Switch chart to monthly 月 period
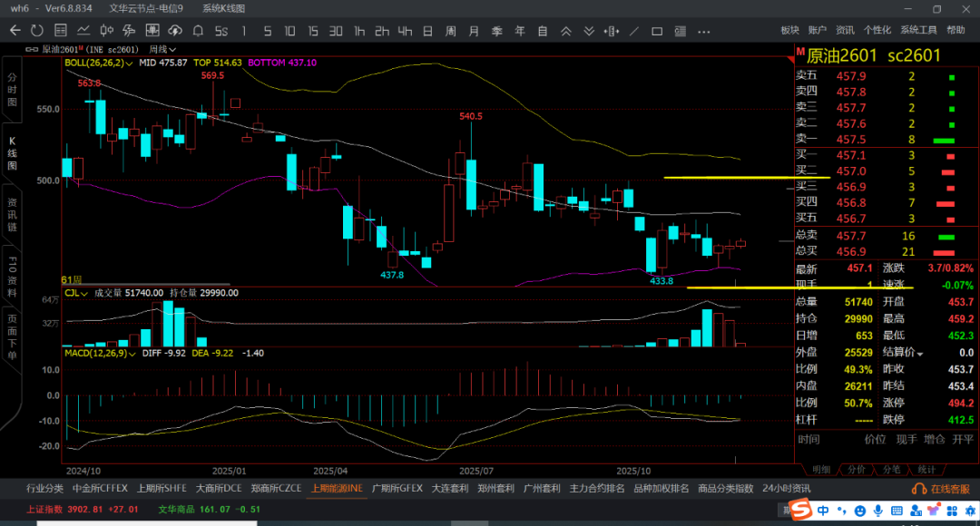The image size is (980, 526). [x=474, y=31]
